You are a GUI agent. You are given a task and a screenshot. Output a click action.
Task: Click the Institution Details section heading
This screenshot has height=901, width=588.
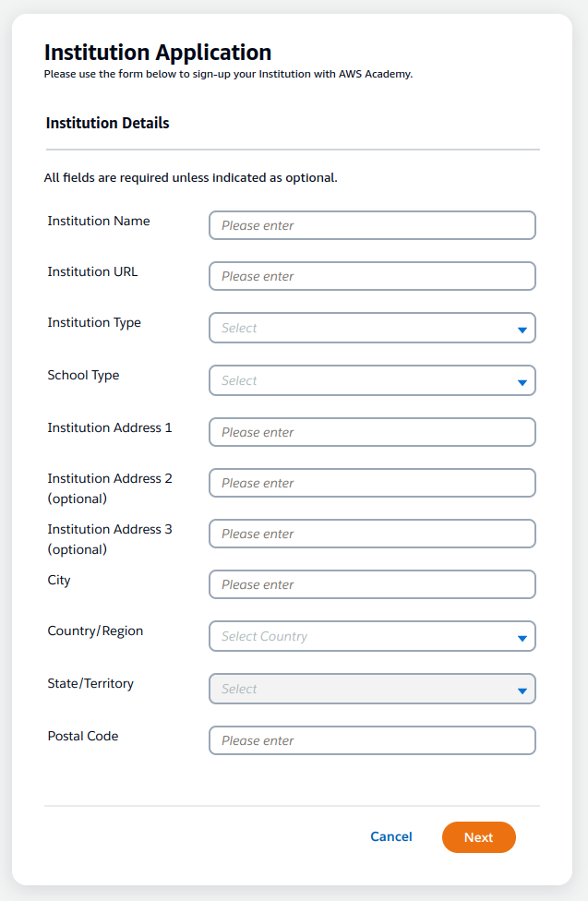(x=107, y=123)
